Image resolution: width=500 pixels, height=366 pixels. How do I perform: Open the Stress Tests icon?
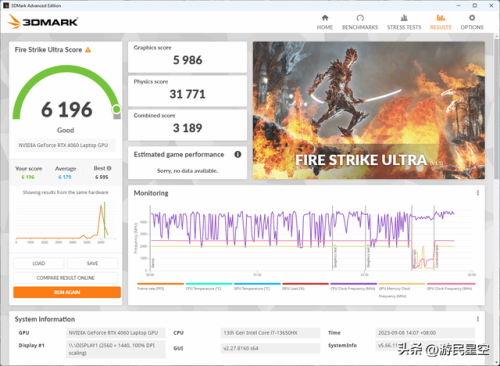404,18
